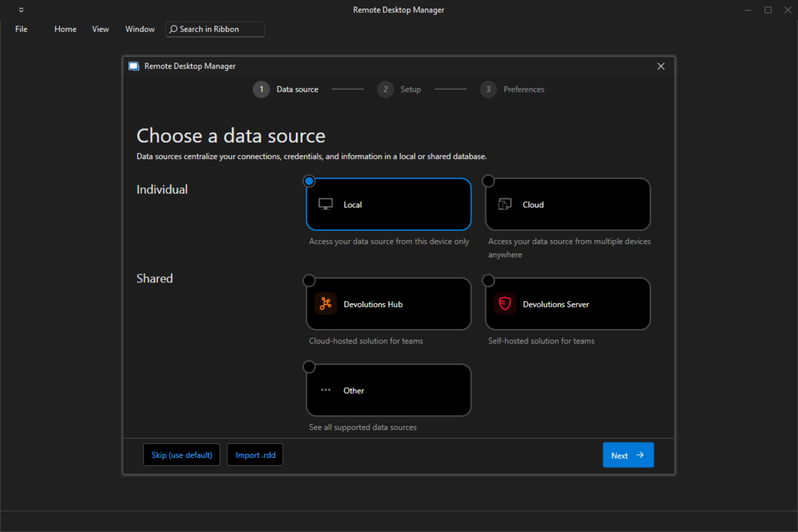This screenshot has height=532, width=798.
Task: Click the Cloud devices icon
Action: (505, 204)
